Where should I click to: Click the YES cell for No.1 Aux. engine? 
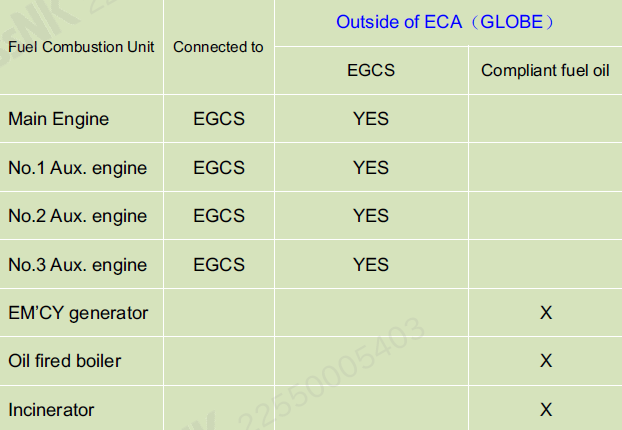coord(371,167)
